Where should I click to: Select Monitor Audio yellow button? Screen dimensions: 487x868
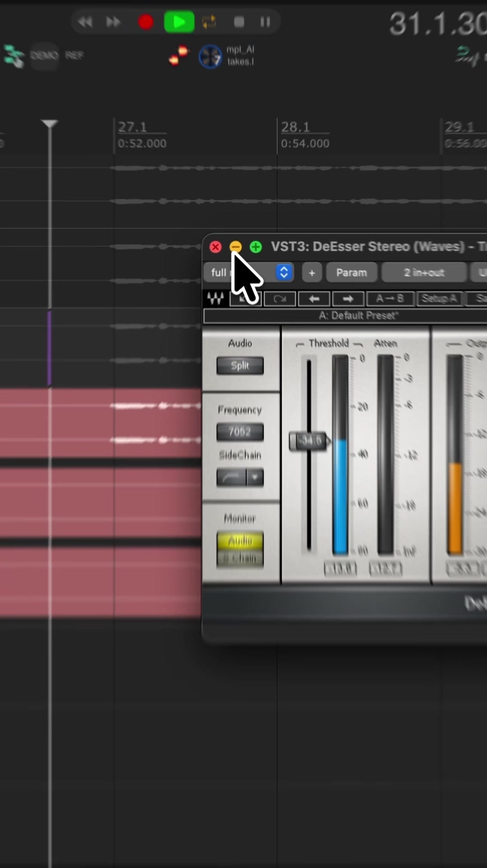pyautogui.click(x=240, y=541)
